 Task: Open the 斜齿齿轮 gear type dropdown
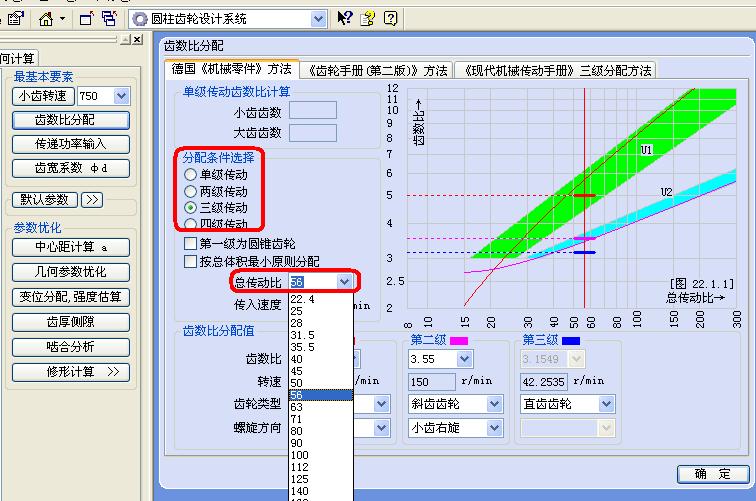(494, 404)
